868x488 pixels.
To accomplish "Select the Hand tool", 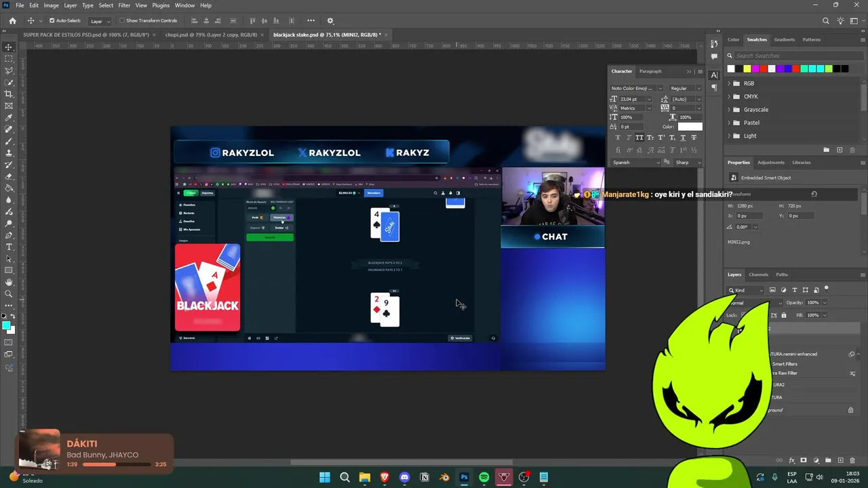I will coord(9,282).
